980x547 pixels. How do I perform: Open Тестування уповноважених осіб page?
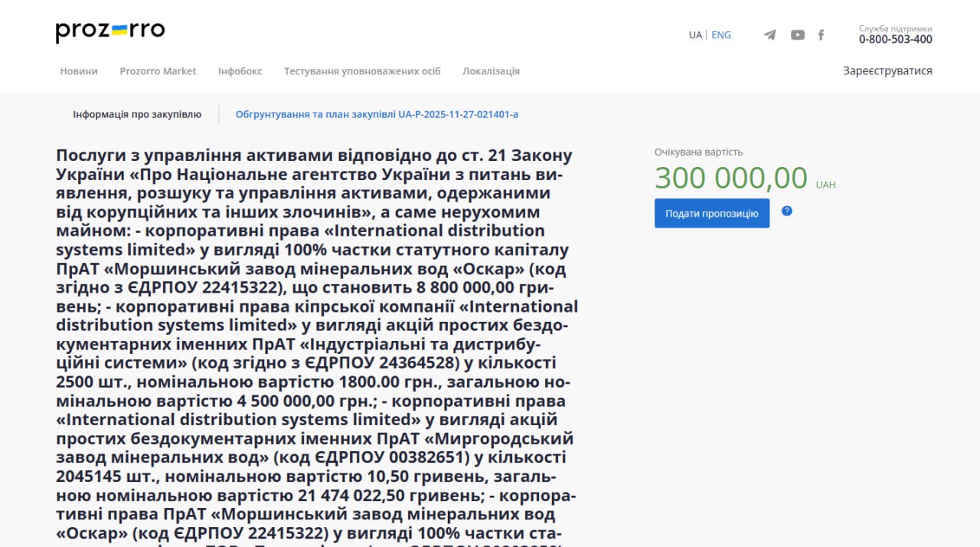362,71
